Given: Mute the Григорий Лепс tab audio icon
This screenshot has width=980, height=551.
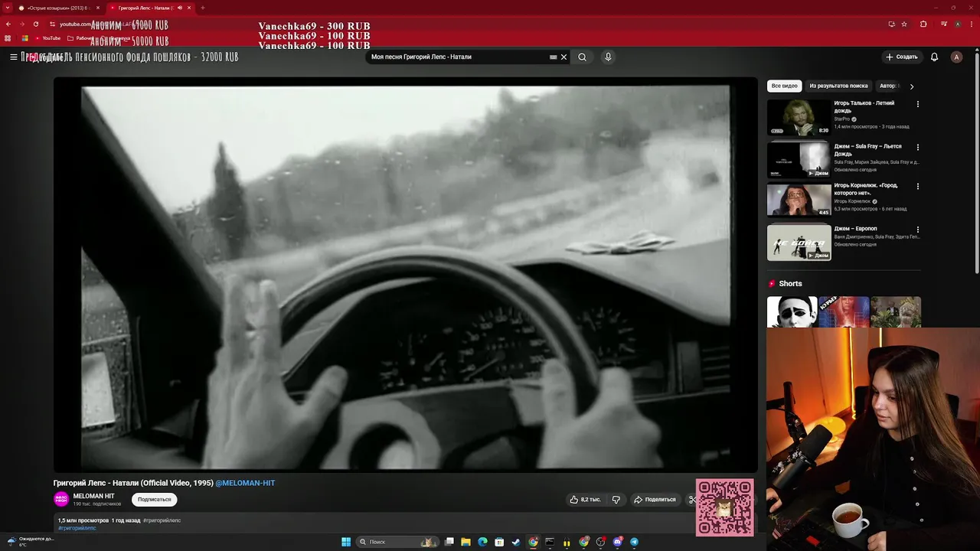Looking at the screenshot, I should pos(180,8).
